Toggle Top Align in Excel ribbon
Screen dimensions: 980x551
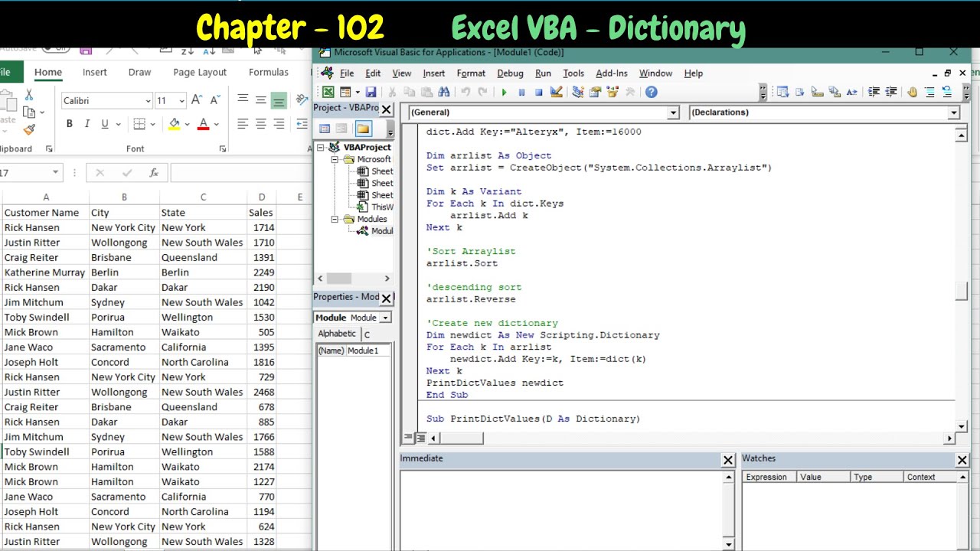coord(243,100)
